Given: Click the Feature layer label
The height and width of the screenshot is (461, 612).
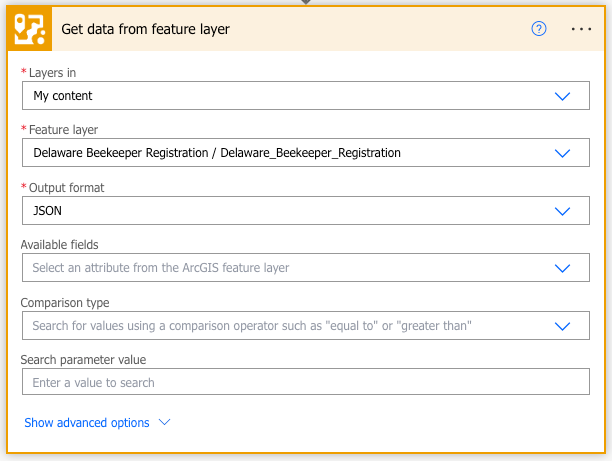Looking at the screenshot, I should (x=63, y=130).
